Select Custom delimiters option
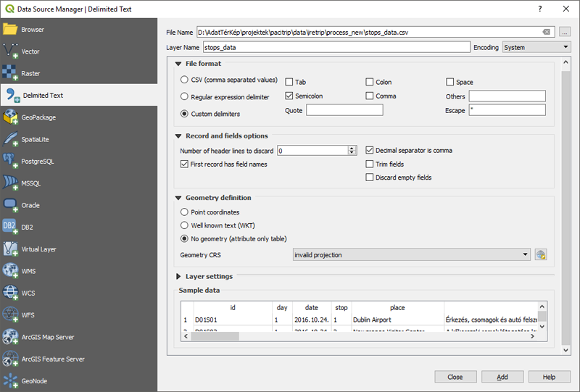 184,114
